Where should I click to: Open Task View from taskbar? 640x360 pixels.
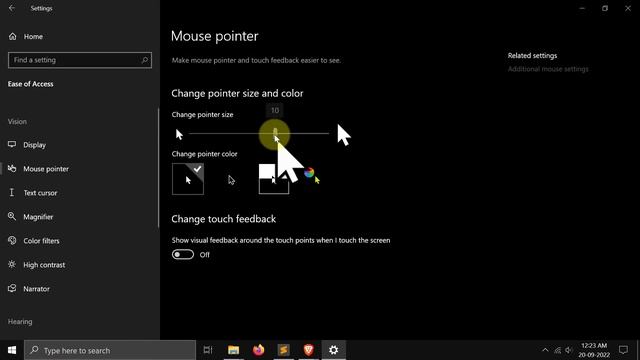coord(208,350)
